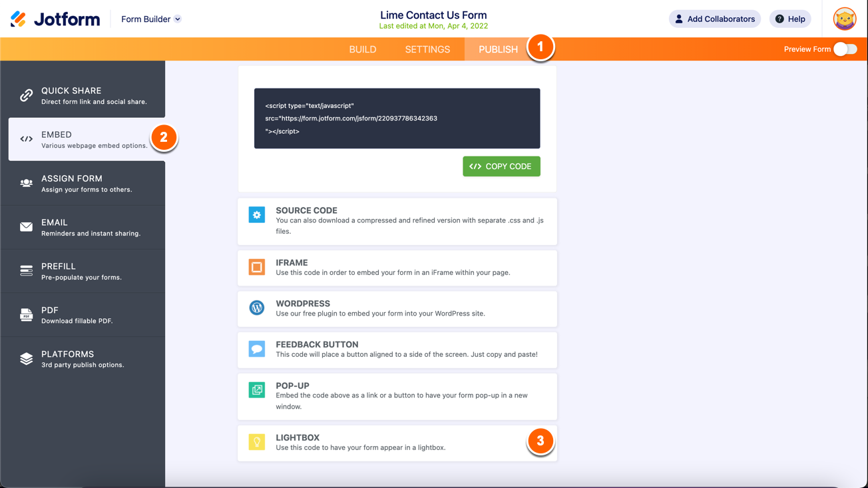
Task: Open Quick Share in the sidebar
Action: [83, 95]
